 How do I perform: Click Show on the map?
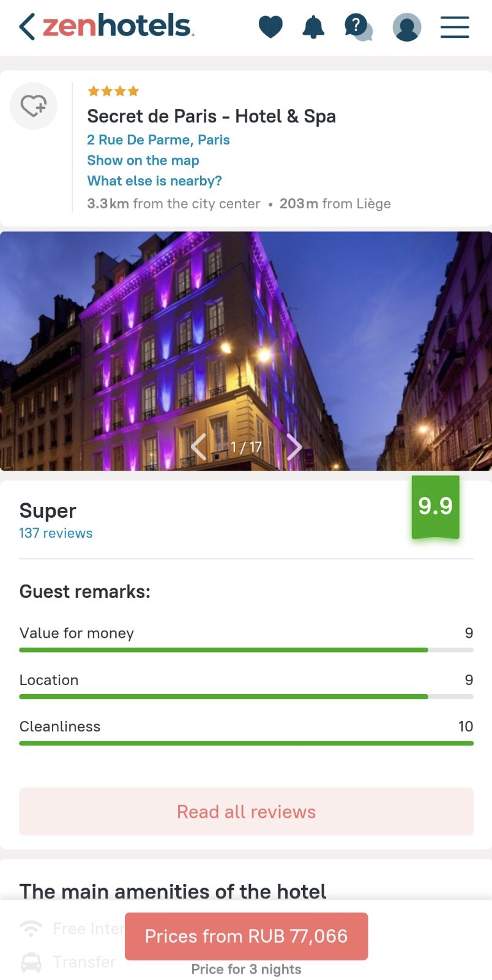(x=143, y=160)
